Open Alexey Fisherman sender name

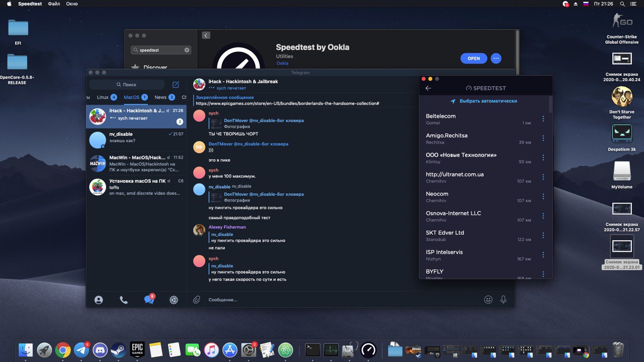pos(227,227)
